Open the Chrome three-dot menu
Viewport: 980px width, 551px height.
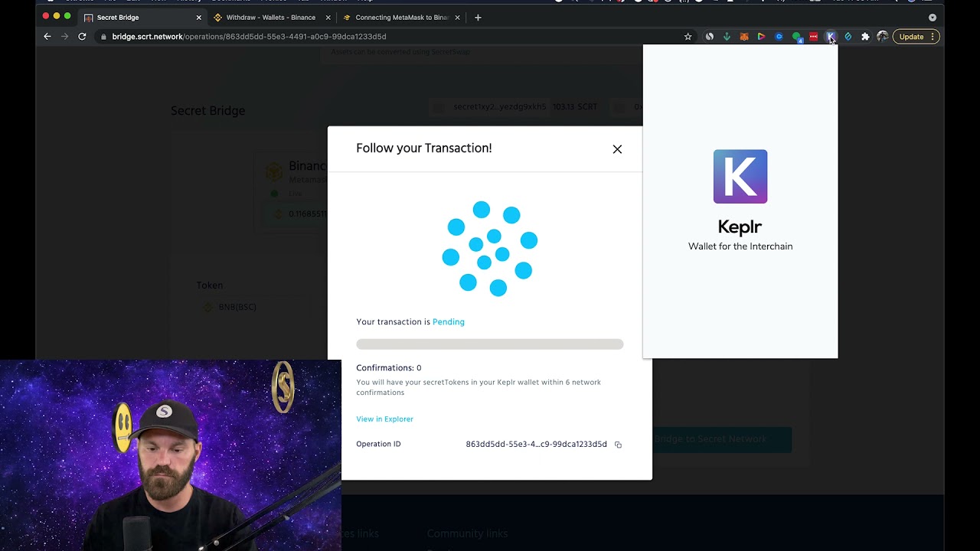(x=933, y=37)
